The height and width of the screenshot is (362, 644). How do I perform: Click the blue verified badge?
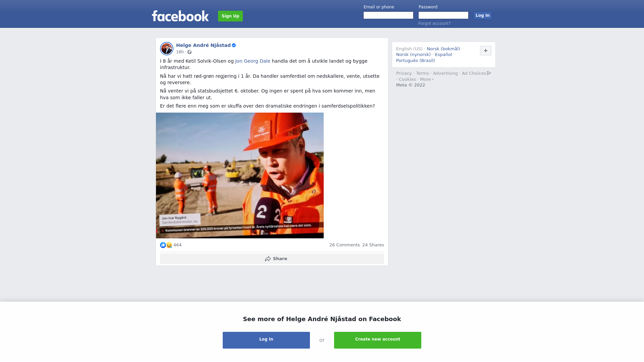[234, 45]
